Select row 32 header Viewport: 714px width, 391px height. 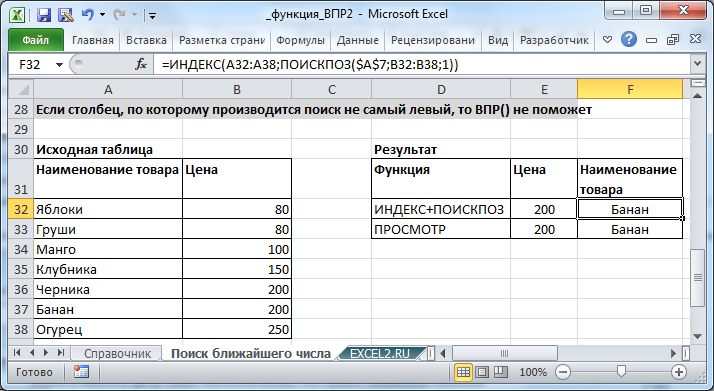tap(21, 209)
